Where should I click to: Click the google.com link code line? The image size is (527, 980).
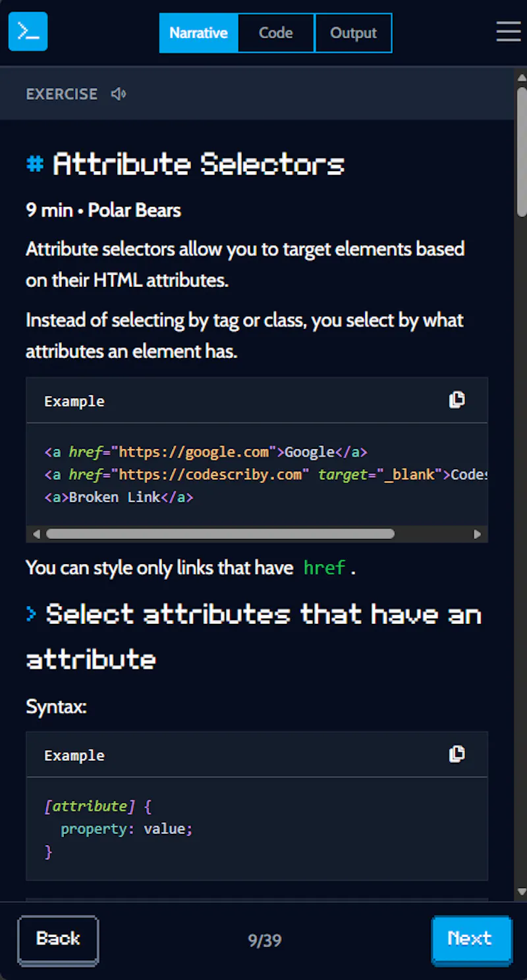point(206,452)
